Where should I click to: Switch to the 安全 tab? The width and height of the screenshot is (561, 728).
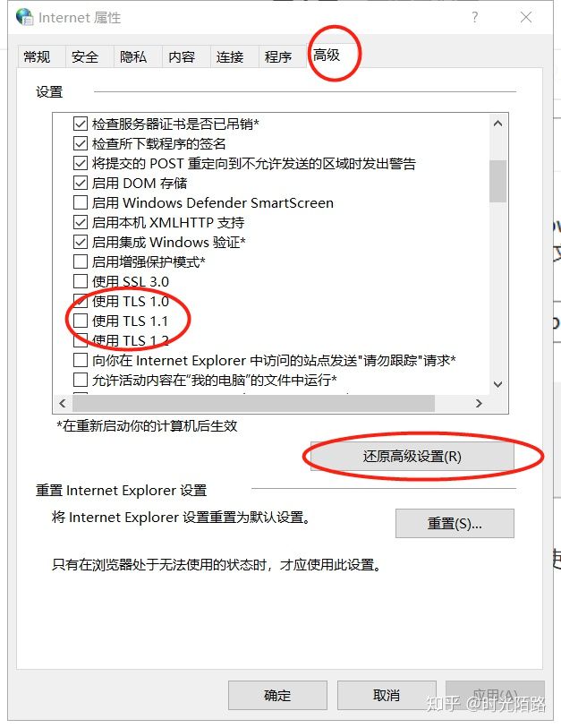tap(85, 57)
